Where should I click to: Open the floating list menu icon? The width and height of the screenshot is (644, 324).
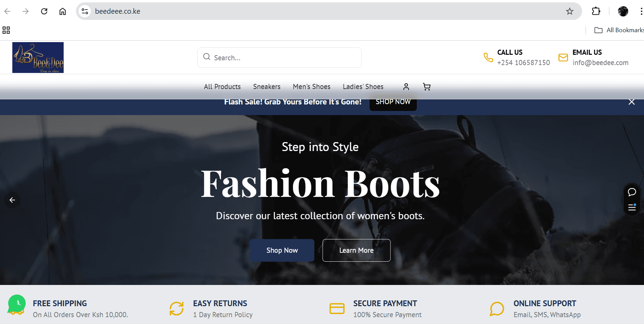[632, 207]
